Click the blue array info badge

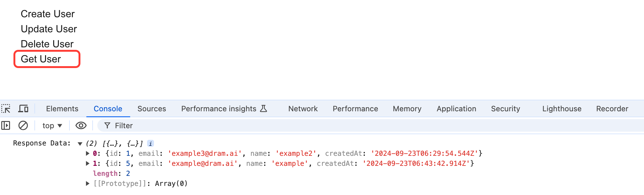coord(151,144)
